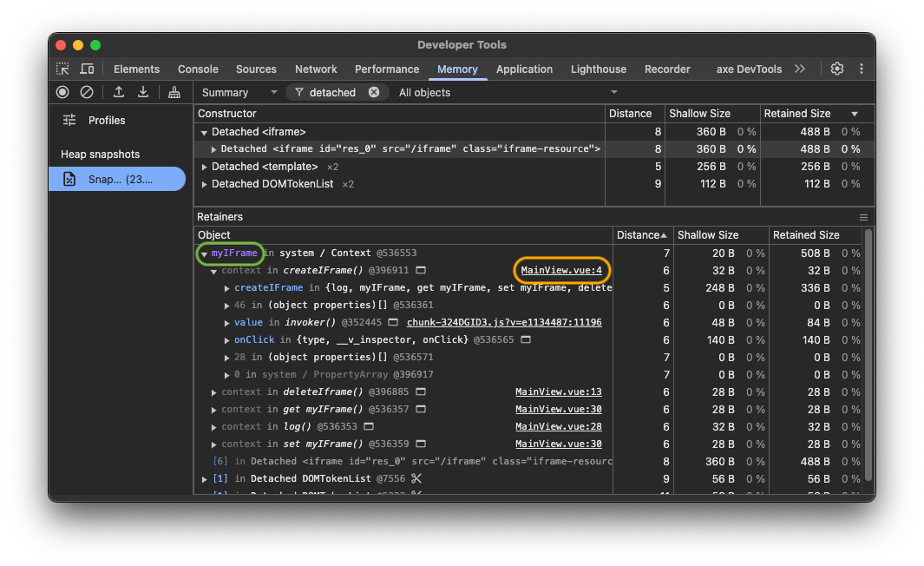Screen dimensions: 924x566
Task: Expand the Detached <template> group
Action: tap(204, 168)
